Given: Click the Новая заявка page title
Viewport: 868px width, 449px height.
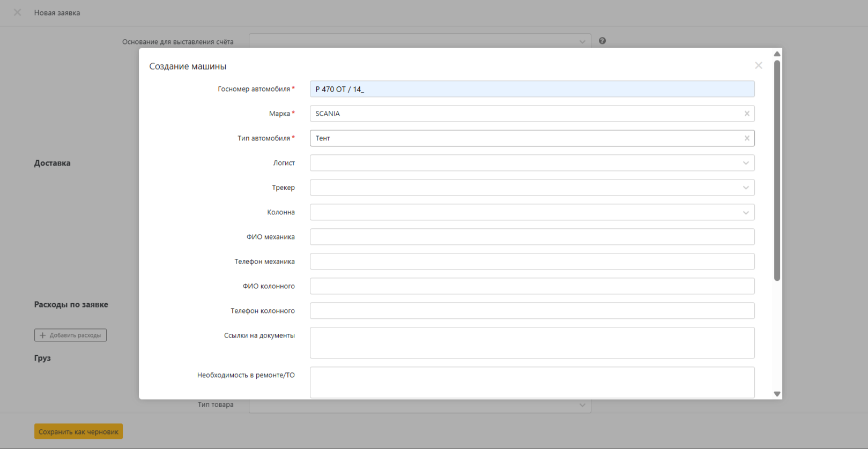Looking at the screenshot, I should [57, 13].
